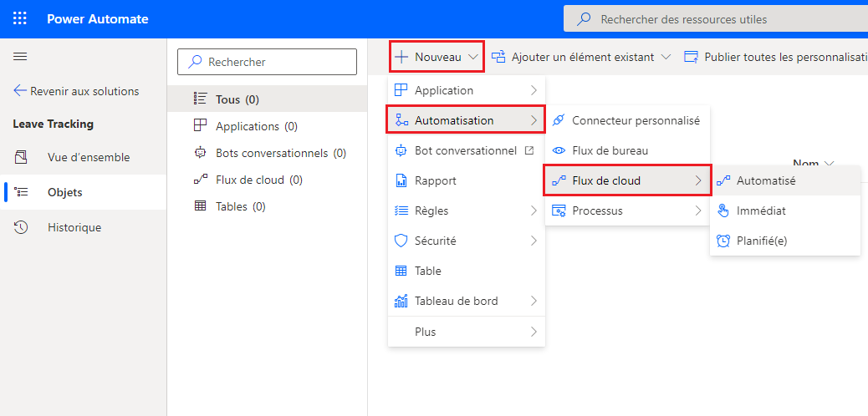Viewport: 868px width, 416px height.
Task: Click the Automatisation flow icon
Action: point(401,120)
